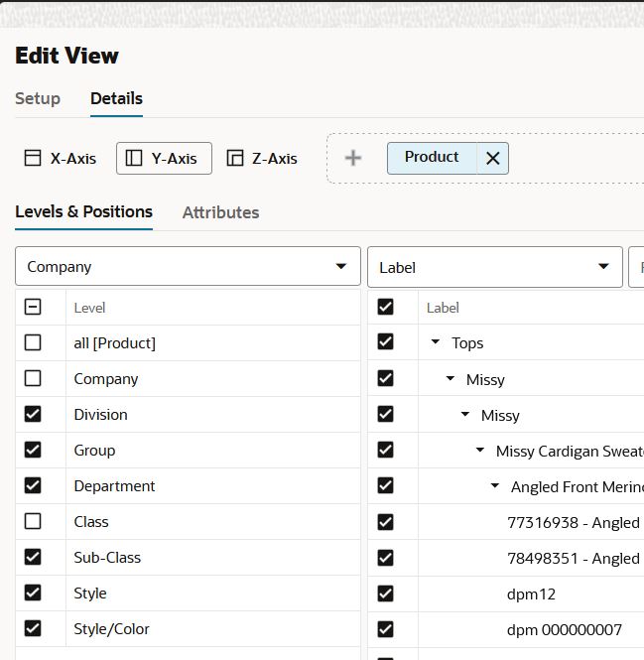Click the Product dimension chip

(x=432, y=157)
